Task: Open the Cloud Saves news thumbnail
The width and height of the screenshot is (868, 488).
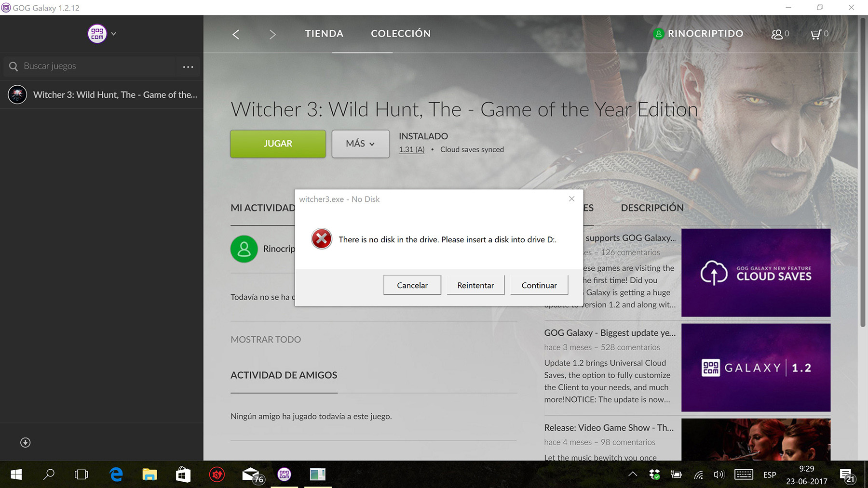Action: pyautogui.click(x=756, y=273)
